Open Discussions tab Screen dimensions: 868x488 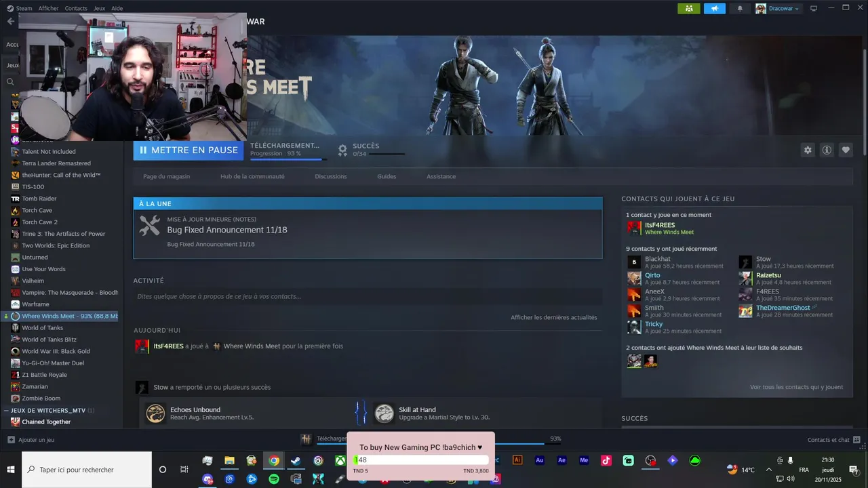pos(331,176)
